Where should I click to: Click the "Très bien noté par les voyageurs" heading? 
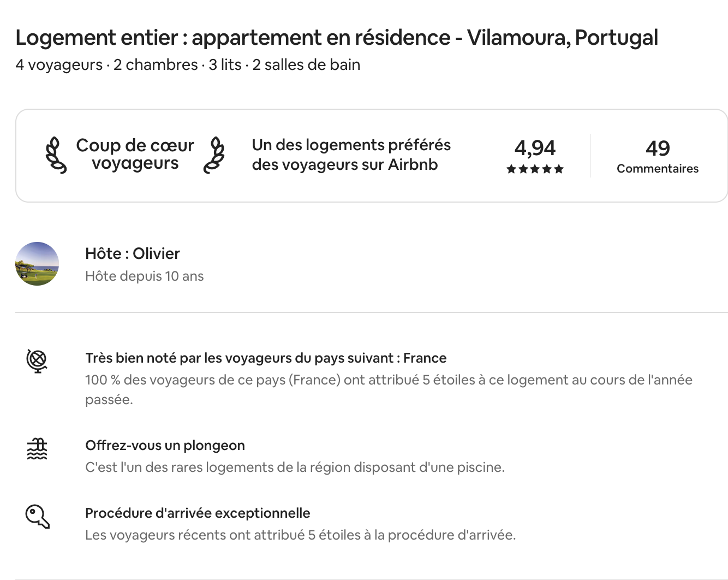click(x=266, y=358)
